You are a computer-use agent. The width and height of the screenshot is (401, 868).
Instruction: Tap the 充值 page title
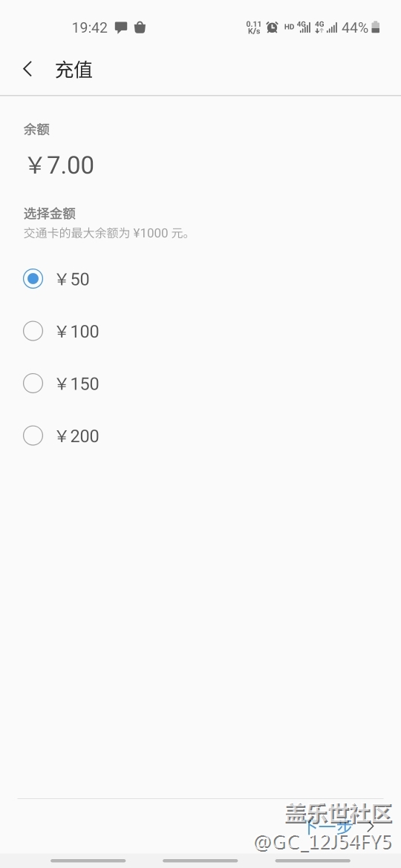coord(74,70)
